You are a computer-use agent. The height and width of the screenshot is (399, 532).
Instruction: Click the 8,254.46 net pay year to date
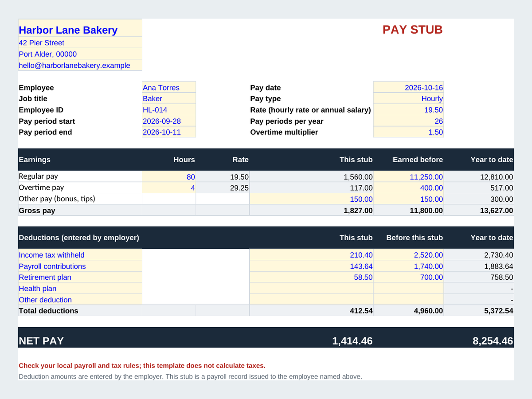493,341
